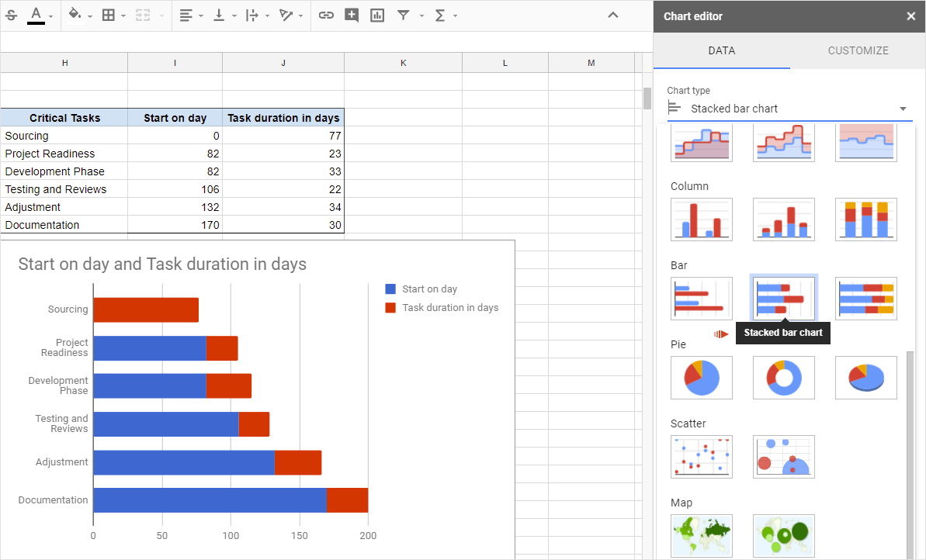926x560 pixels.
Task: Toggle strikethrough formatting in the toolbar
Action: 12,15
